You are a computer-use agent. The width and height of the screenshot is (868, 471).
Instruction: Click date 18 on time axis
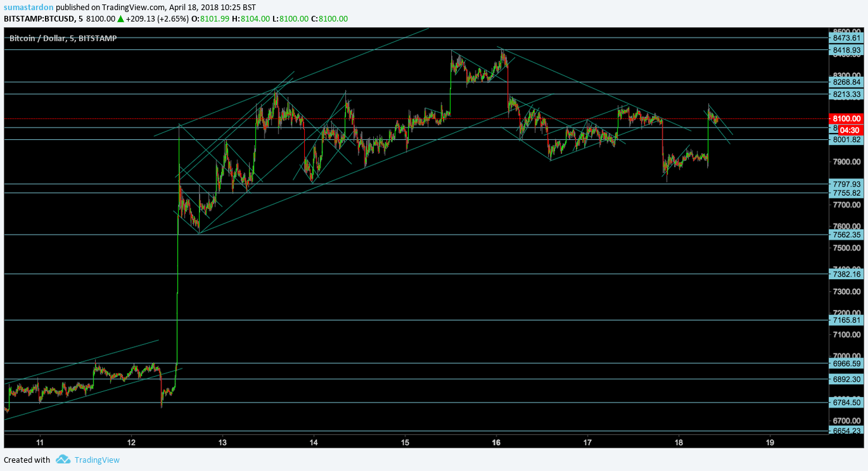click(x=679, y=443)
